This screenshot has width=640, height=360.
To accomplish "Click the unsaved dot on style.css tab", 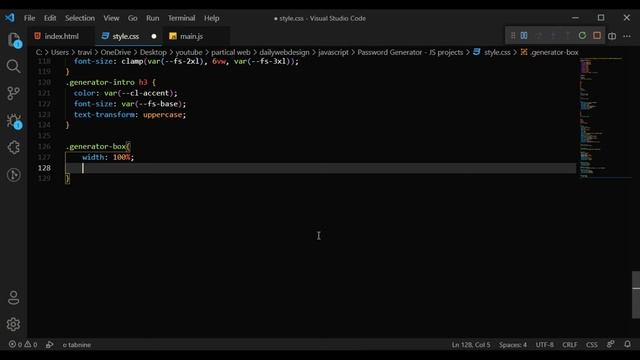I will 154,36.
